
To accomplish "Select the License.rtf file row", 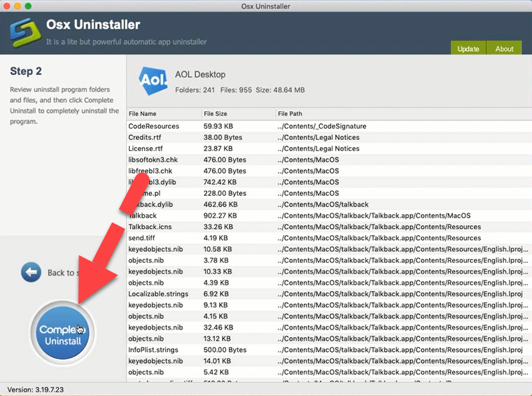I will tap(329, 148).
